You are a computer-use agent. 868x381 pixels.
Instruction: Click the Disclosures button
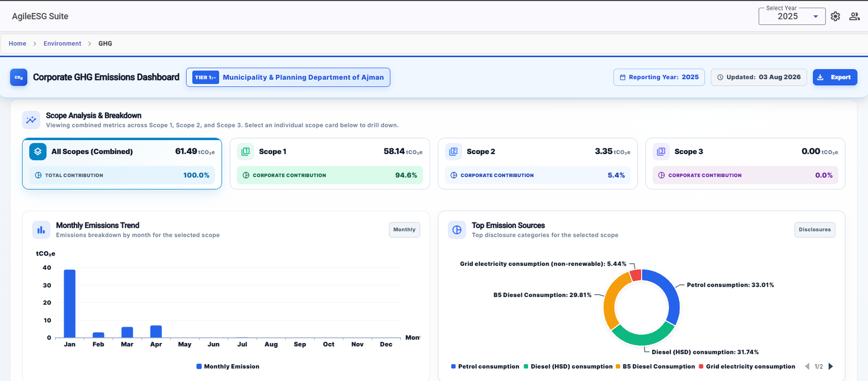click(815, 230)
